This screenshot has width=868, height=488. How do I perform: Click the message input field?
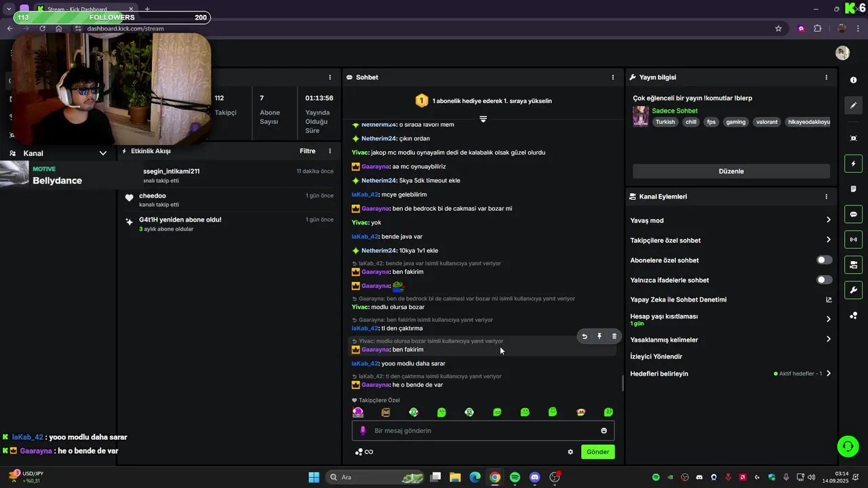483,430
